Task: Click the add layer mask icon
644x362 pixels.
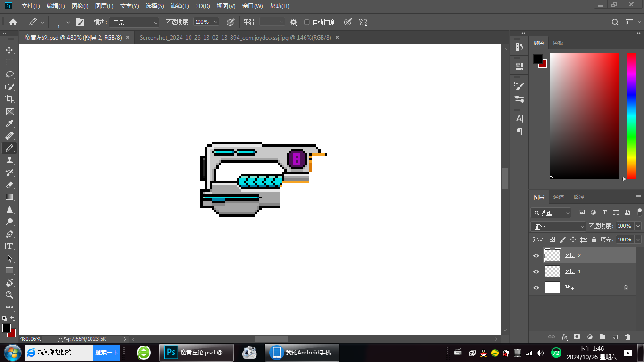Action: pos(577,337)
